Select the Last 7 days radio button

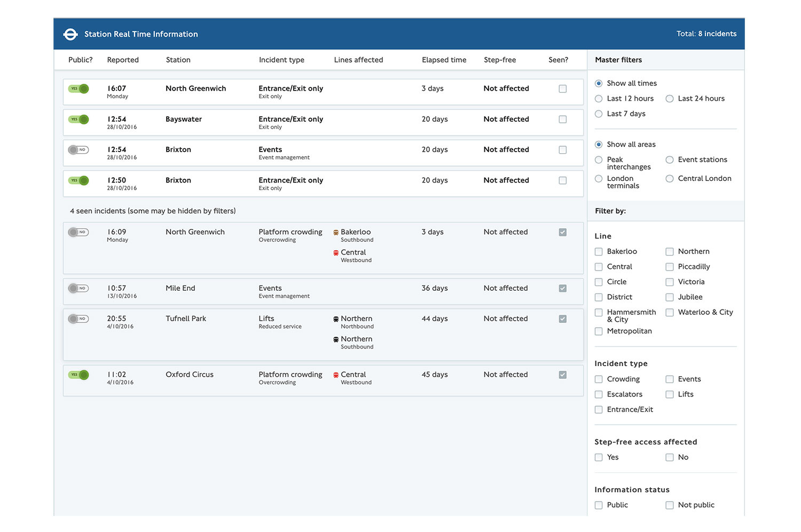click(599, 114)
